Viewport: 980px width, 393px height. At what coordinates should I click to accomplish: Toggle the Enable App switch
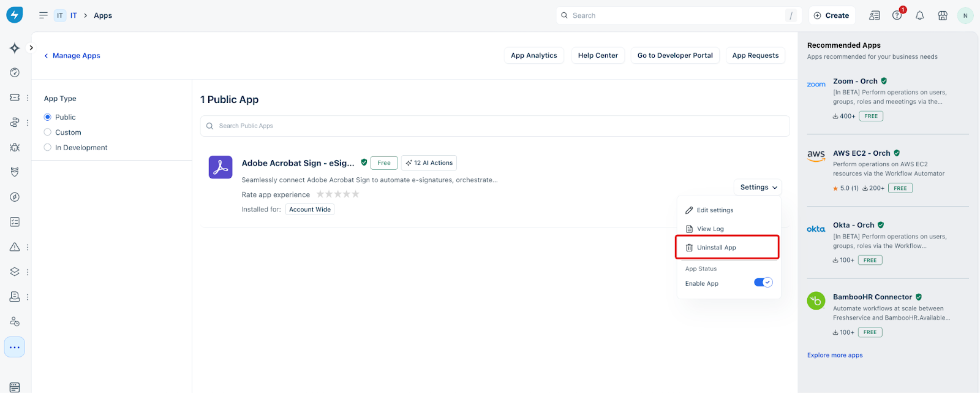click(763, 283)
